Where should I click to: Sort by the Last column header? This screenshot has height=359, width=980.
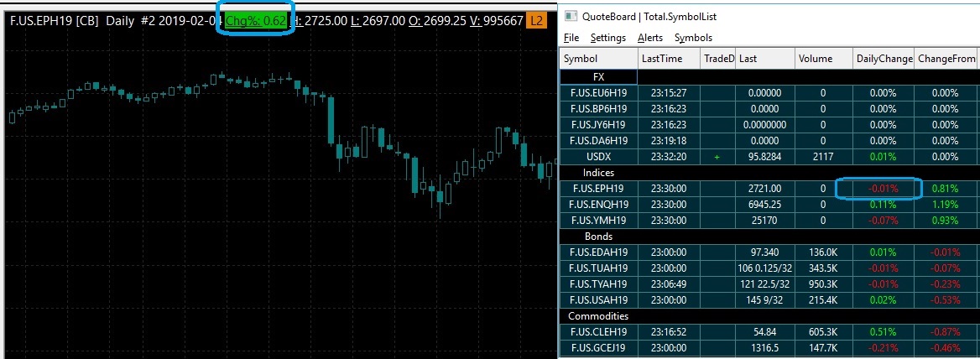(765, 59)
